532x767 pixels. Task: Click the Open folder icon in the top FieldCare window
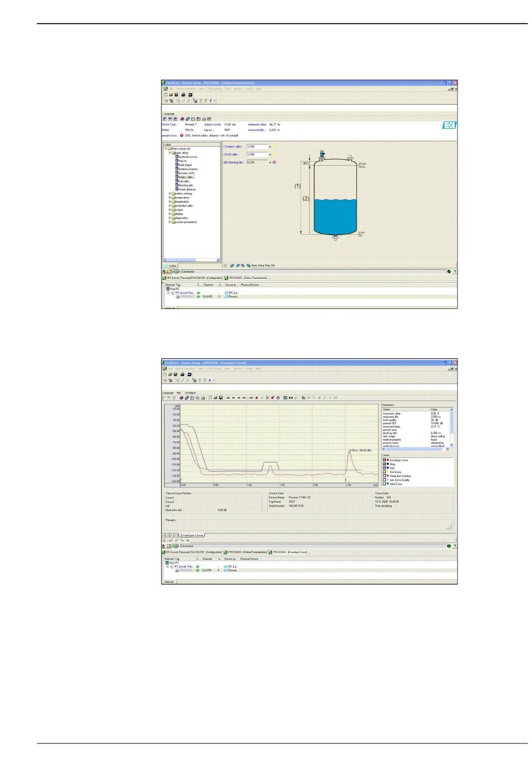(171, 95)
